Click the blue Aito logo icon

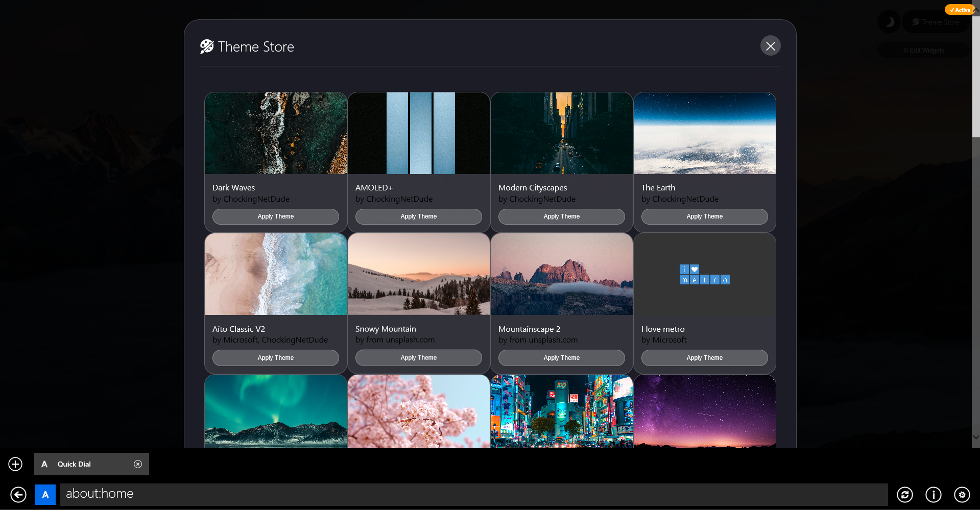point(45,495)
